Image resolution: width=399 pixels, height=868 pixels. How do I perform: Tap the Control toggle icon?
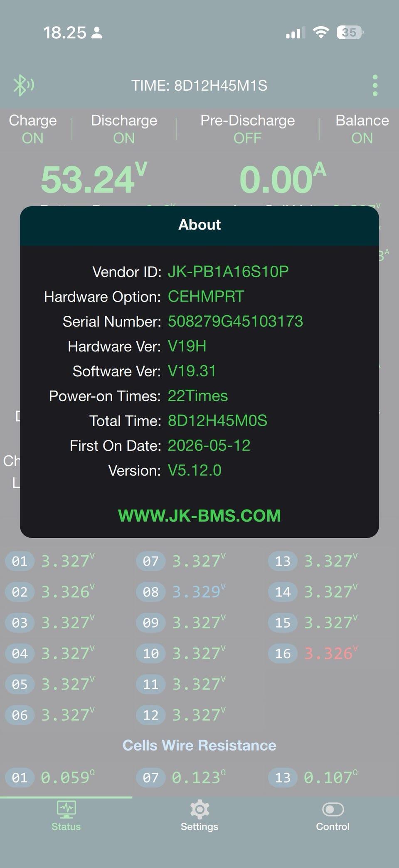click(x=333, y=809)
